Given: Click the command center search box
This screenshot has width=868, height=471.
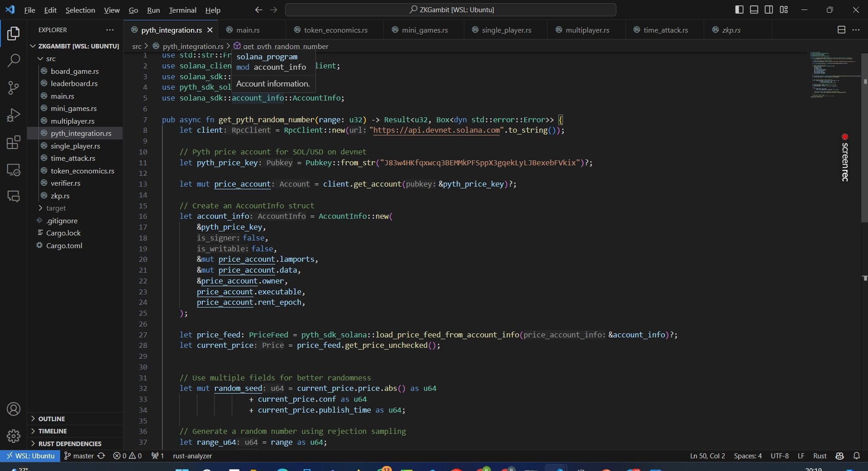Looking at the screenshot, I should click(450, 10).
